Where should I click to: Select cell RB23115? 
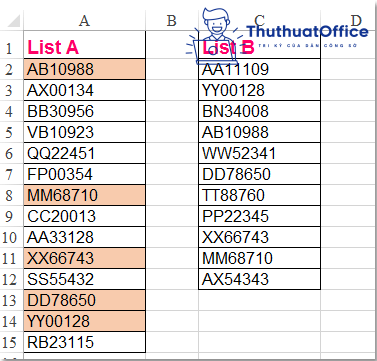85,342
